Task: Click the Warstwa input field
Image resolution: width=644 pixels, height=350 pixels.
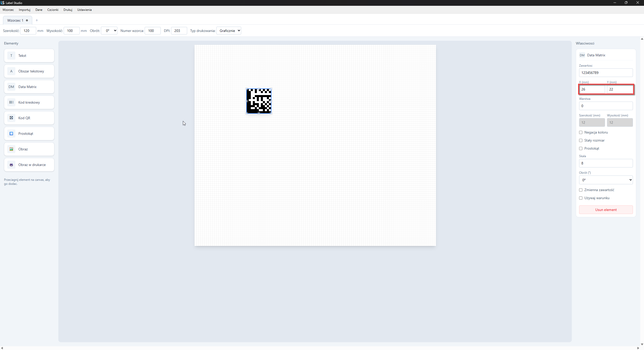Action: [606, 106]
